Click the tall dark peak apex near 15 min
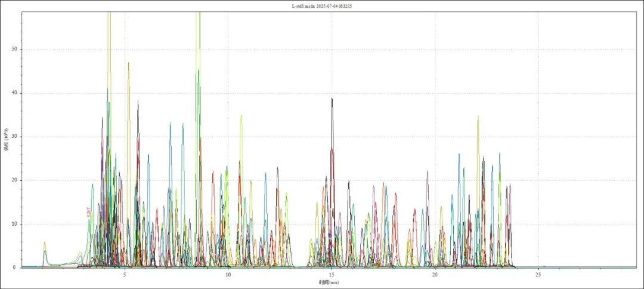 (x=332, y=98)
